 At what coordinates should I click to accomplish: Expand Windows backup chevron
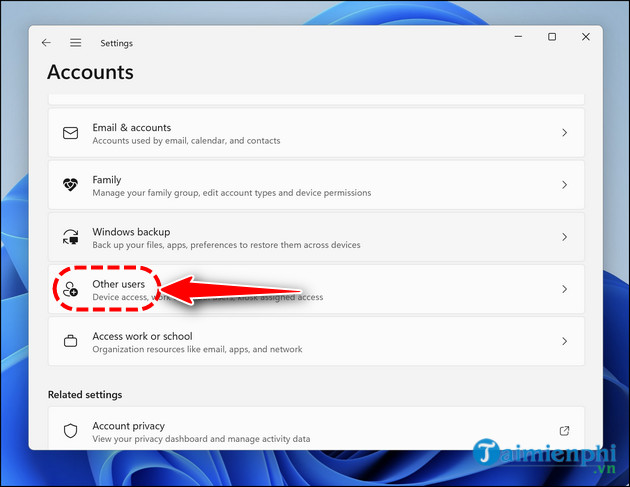[565, 237]
